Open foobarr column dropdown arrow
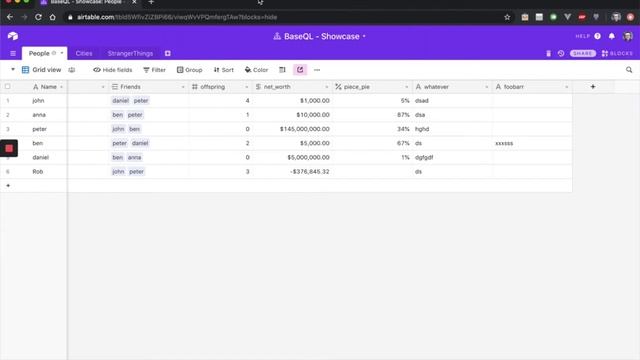 coord(567,87)
